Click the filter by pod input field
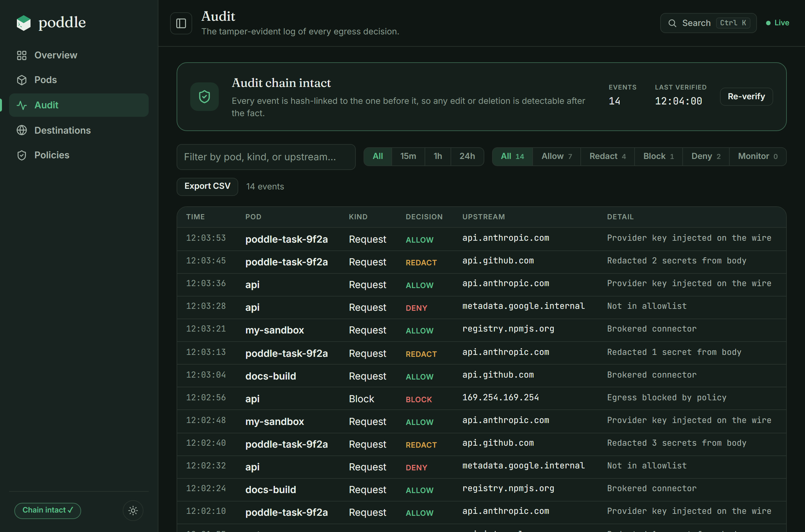The image size is (805, 532). (266, 157)
